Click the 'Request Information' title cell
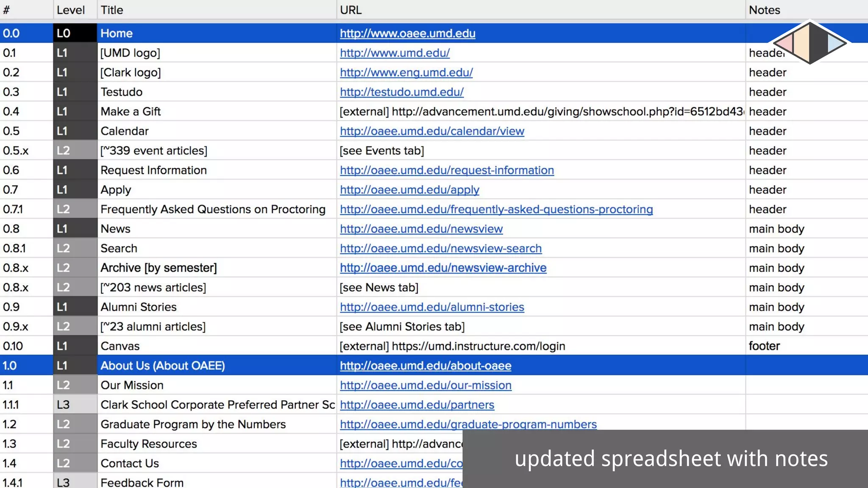 click(217, 170)
